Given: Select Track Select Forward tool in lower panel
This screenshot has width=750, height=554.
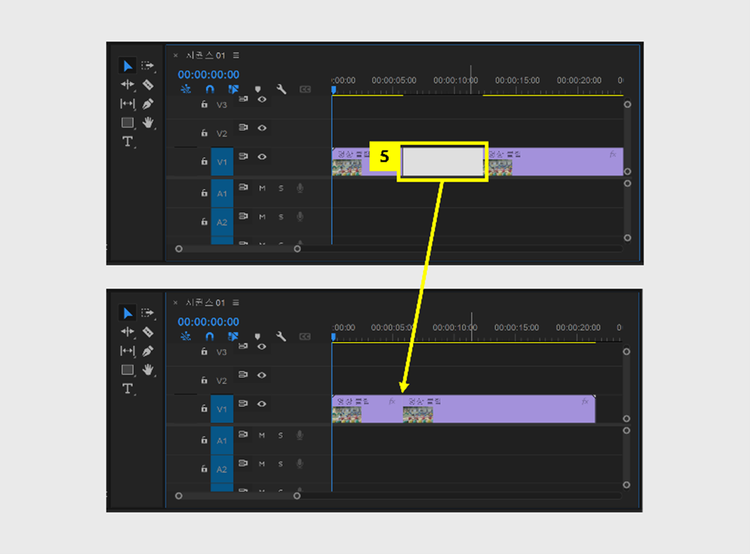Looking at the screenshot, I should tap(147, 313).
